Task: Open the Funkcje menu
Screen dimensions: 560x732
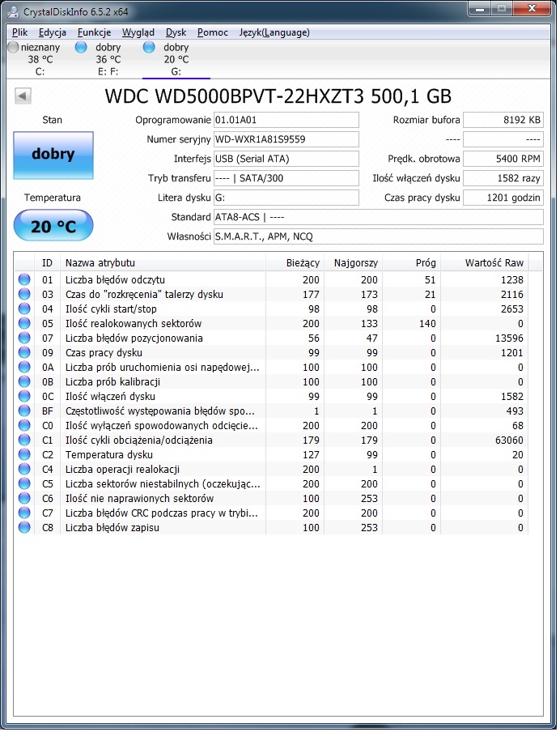Action: coord(94,32)
